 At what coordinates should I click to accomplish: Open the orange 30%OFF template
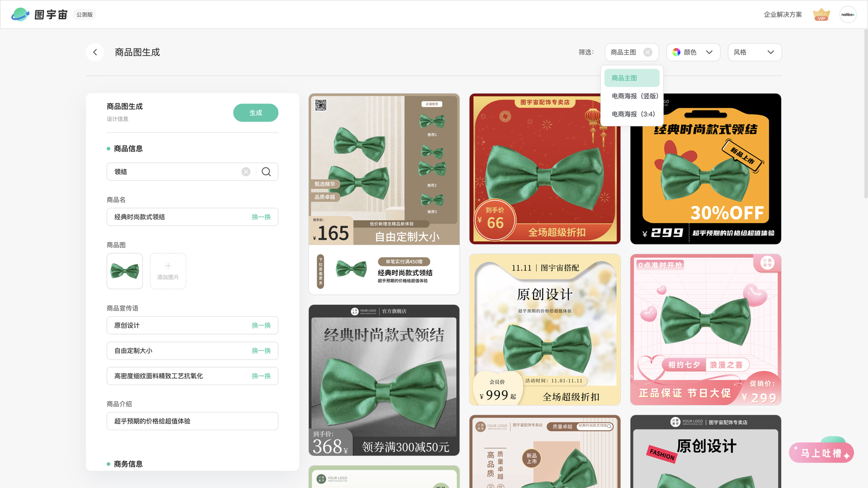pos(706,169)
